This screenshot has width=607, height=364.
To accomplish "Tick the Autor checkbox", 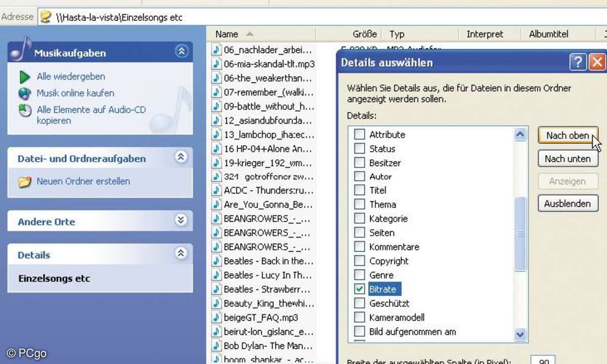I will point(359,176).
